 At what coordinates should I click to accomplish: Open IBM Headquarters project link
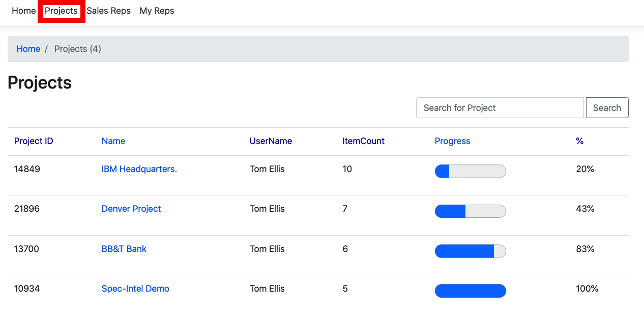[x=139, y=169]
